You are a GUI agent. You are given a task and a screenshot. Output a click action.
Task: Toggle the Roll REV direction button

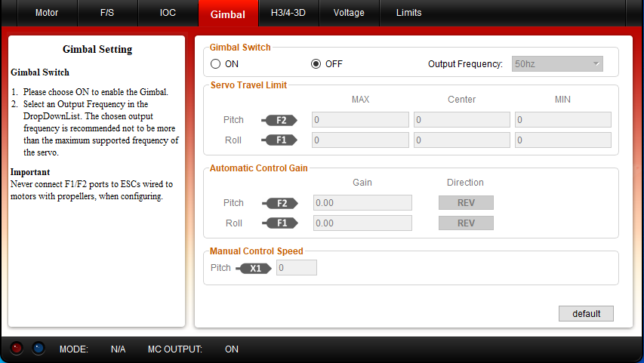[466, 223]
